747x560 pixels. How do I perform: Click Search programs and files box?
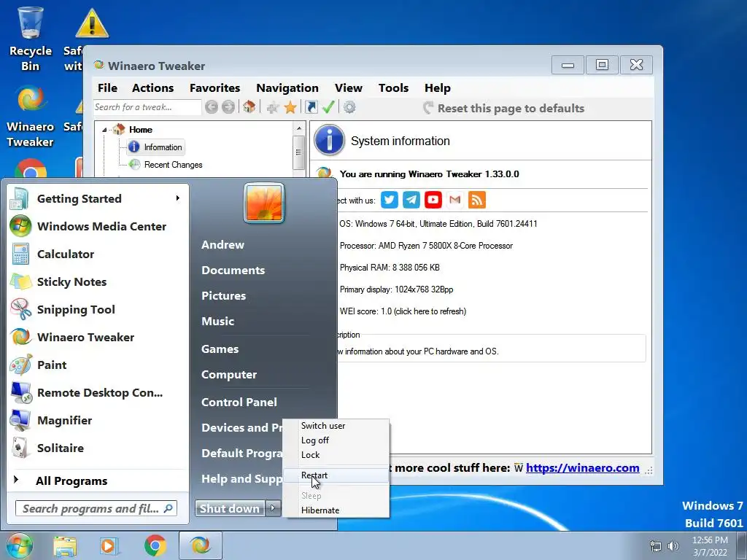[96, 508]
